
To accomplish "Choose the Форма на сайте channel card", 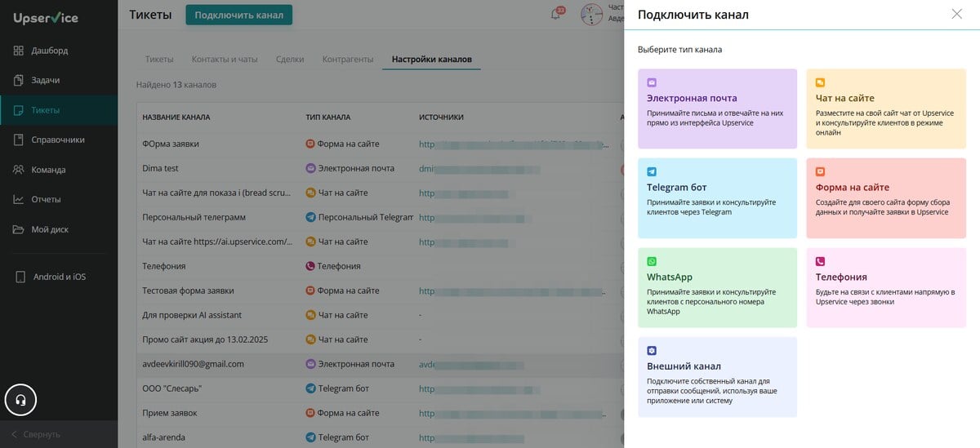I will click(885, 198).
